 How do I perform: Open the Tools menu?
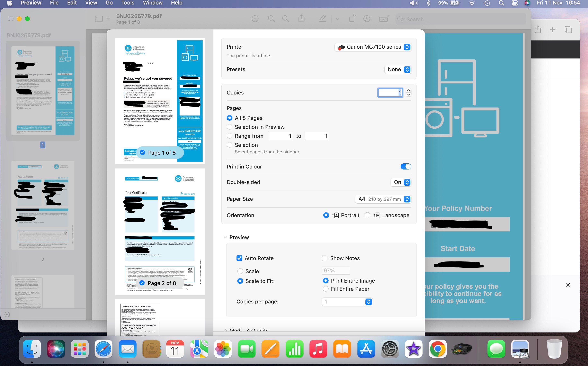click(128, 3)
